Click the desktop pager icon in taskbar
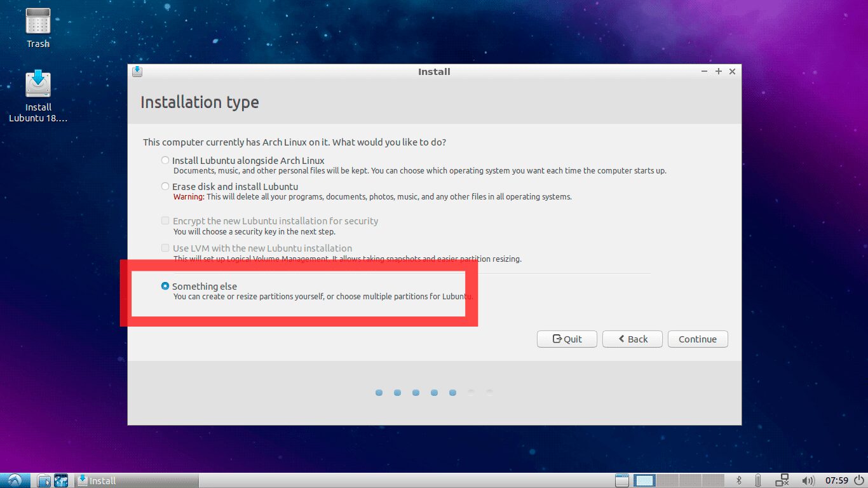This screenshot has width=868, height=488. (x=60, y=480)
